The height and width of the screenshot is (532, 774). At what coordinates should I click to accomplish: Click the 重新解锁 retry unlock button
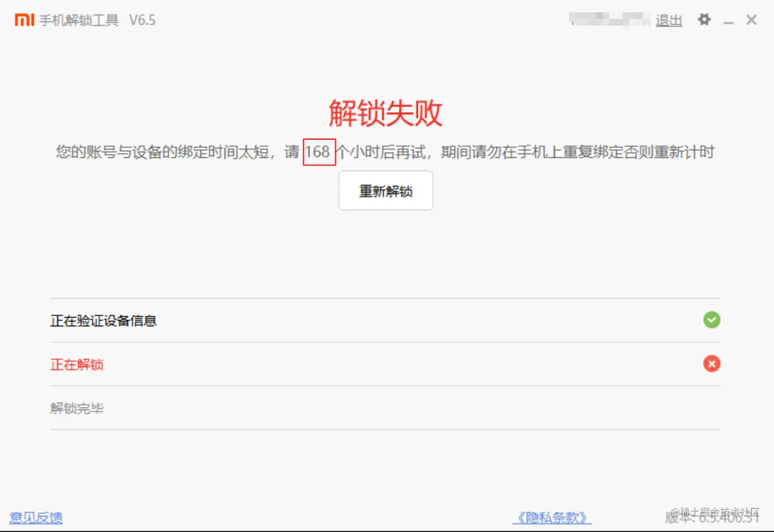click(386, 190)
